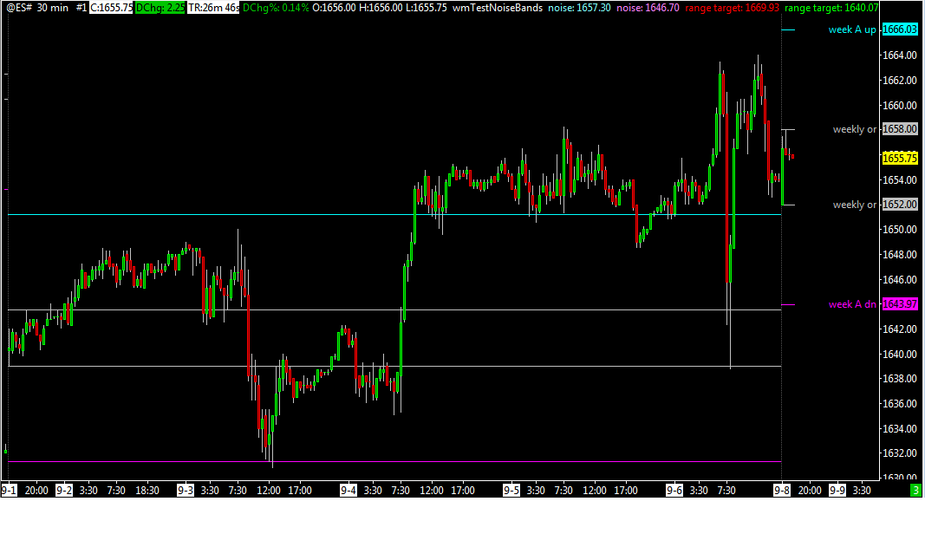Select the long magenta horizontal line near 1632
The image size is (925, 560).
394,461
